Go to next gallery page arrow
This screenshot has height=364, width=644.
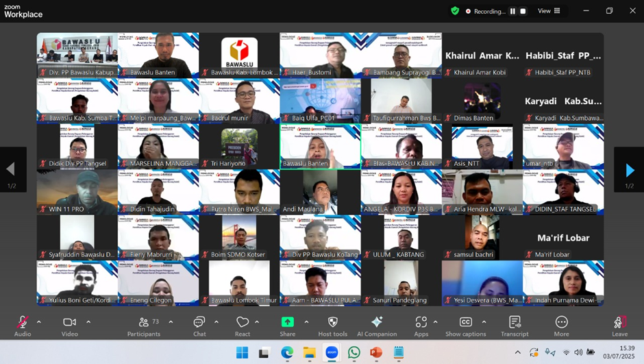pyautogui.click(x=629, y=170)
